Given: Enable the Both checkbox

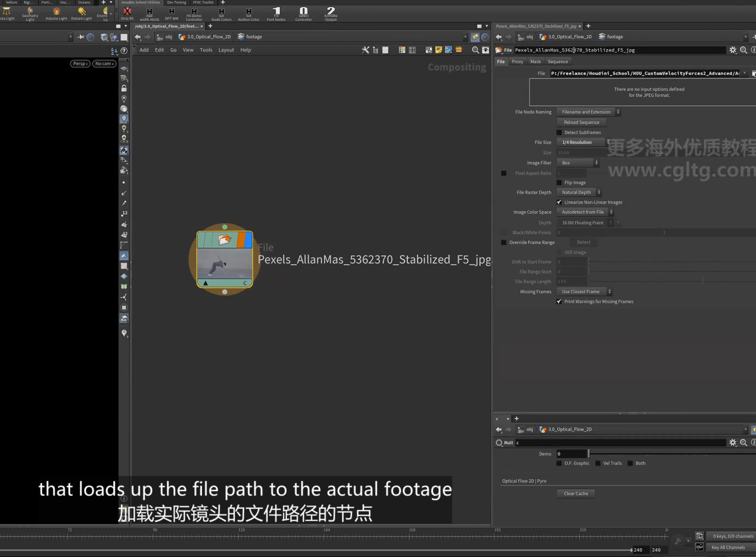Looking at the screenshot, I should 630,463.
